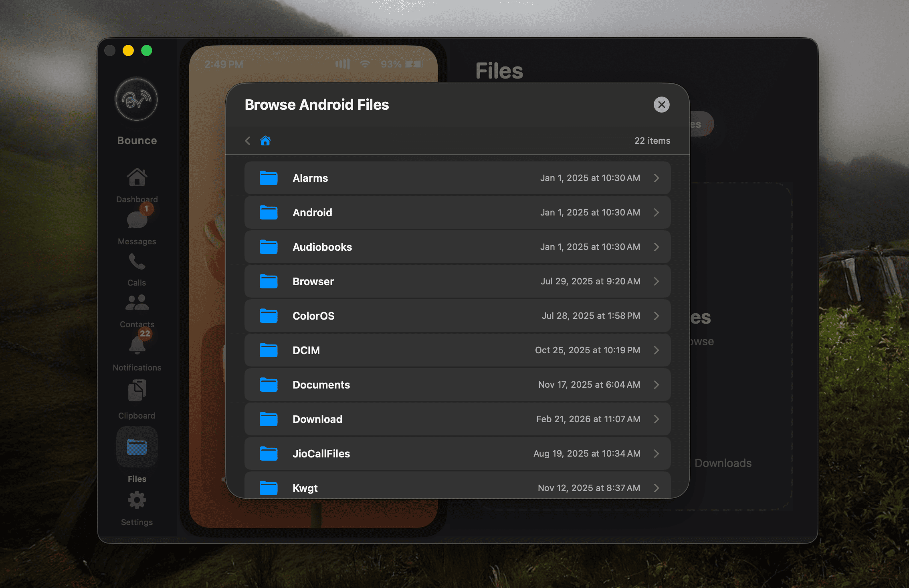The image size is (909, 588).
Task: Click the Bounce app logo
Action: 136,100
